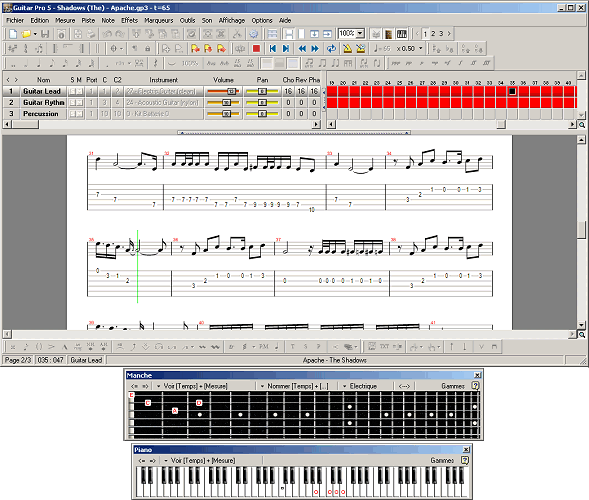
Task: Click the upstroke arrow icon
Action: 452,346
